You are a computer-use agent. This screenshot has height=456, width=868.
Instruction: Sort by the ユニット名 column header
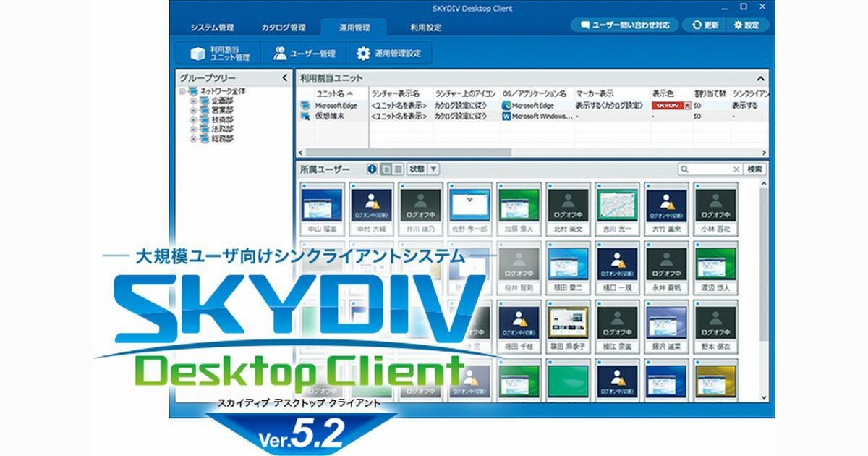point(333,93)
